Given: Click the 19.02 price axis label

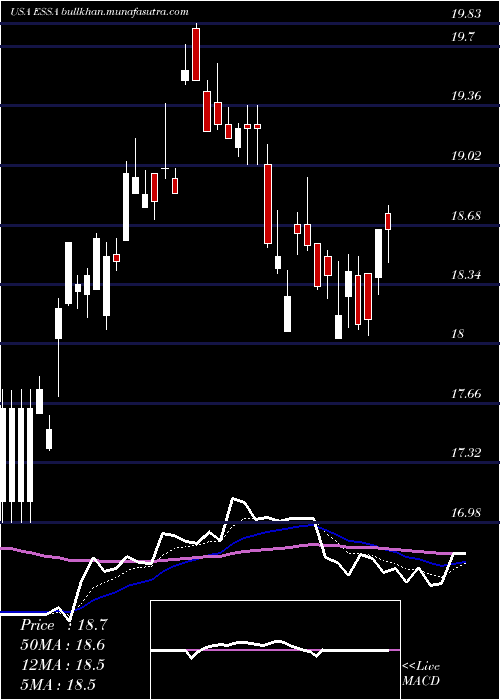Looking at the screenshot, I should (x=466, y=156).
